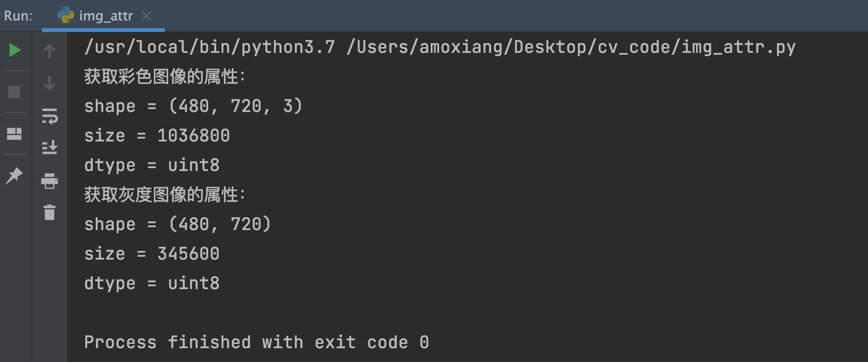Close the img_attr tab
The height and width of the screenshot is (362, 868).
(147, 16)
